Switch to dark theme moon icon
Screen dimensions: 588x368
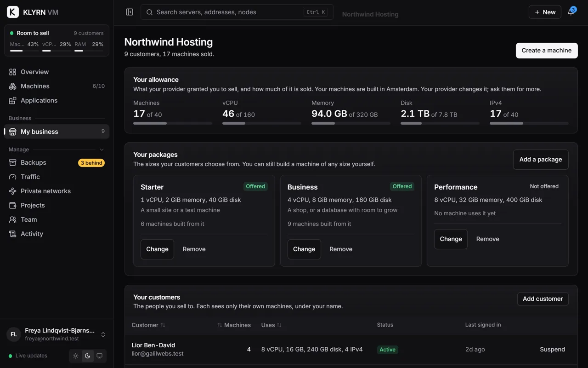87,356
